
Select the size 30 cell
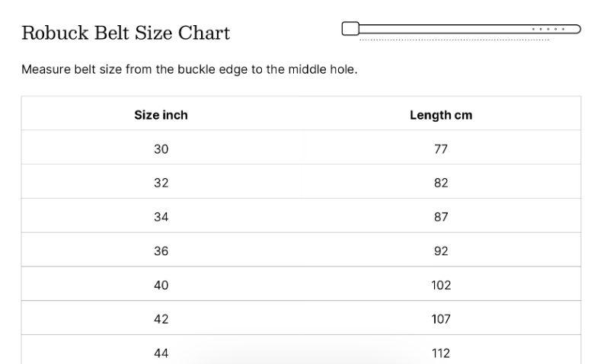pos(161,149)
